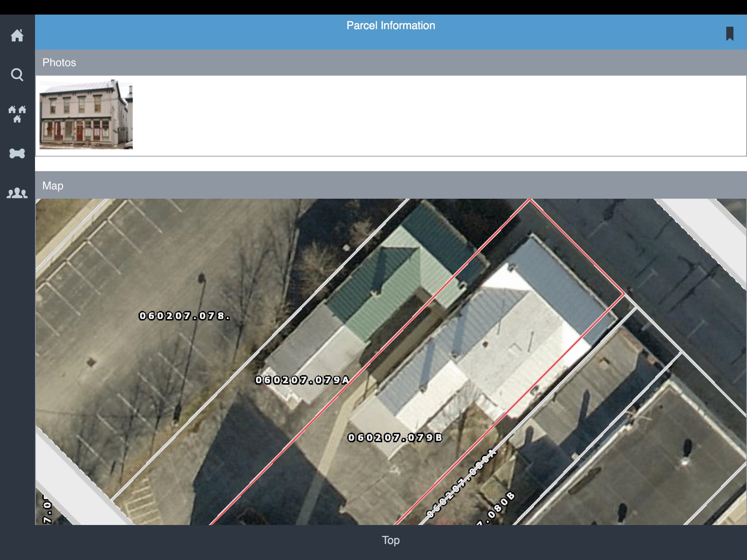This screenshot has height=560, width=747.
Task: Collapse the Map section header
Action: coord(53,186)
